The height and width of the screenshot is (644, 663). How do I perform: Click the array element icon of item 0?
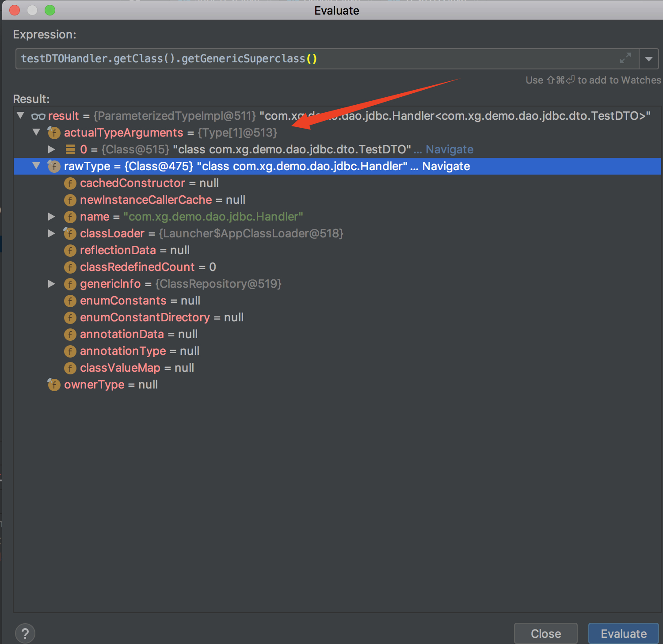click(x=70, y=149)
